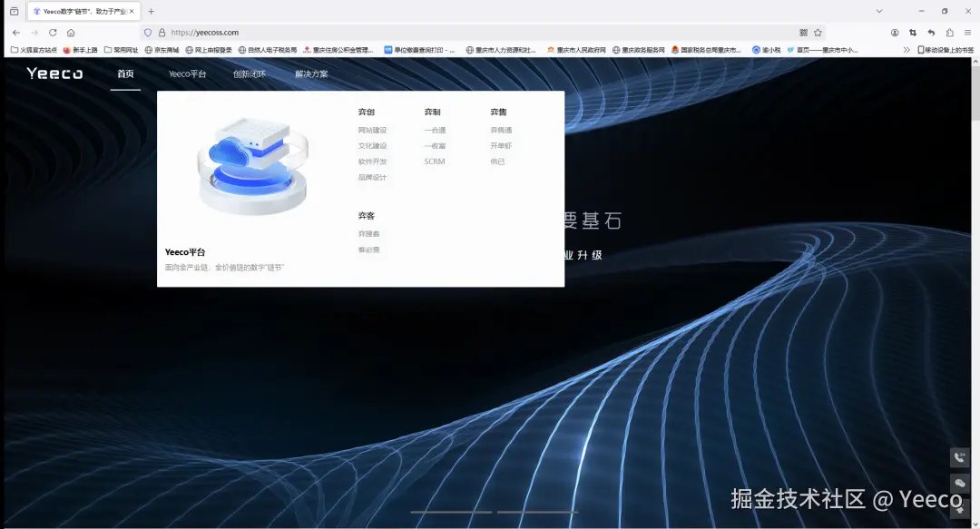Click the undo arrow icon in toolbar
980x529 pixels.
931,33
